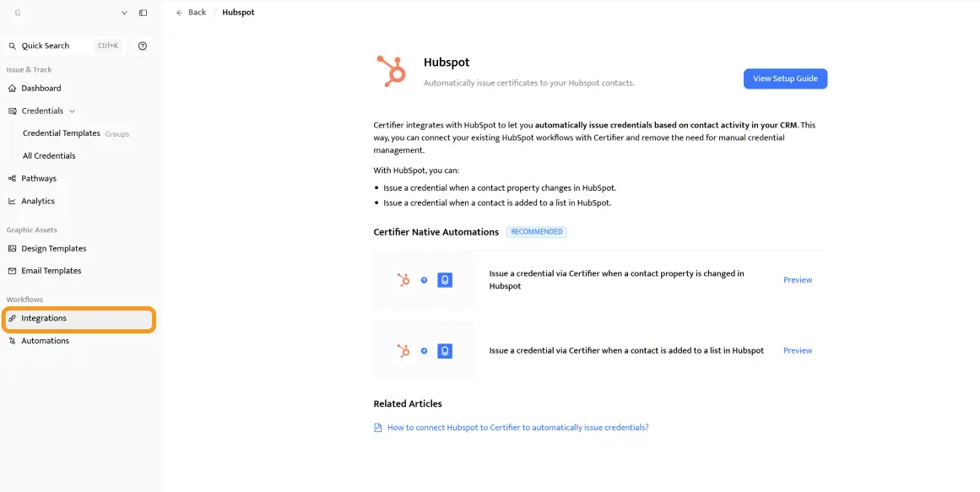Preview the contact added to list automation
The width and height of the screenshot is (980, 492).
[798, 351]
